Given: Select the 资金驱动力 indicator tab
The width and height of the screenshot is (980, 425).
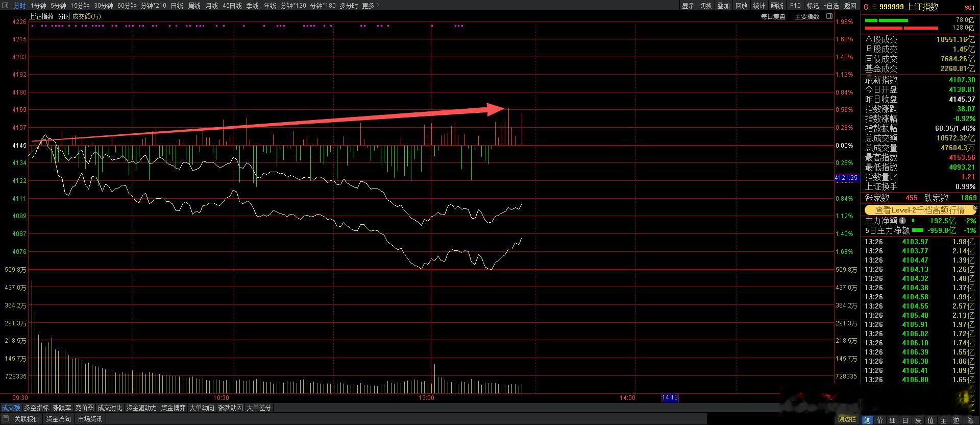Looking at the screenshot, I should (x=141, y=408).
